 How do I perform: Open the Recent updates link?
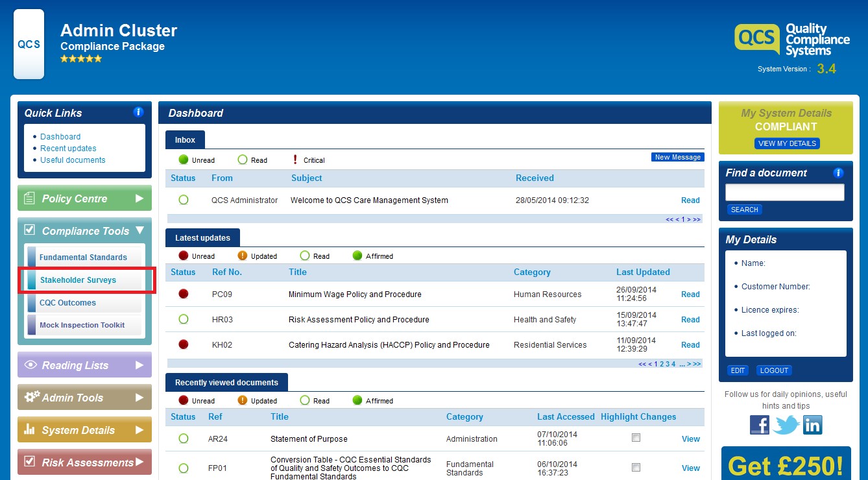tap(68, 149)
